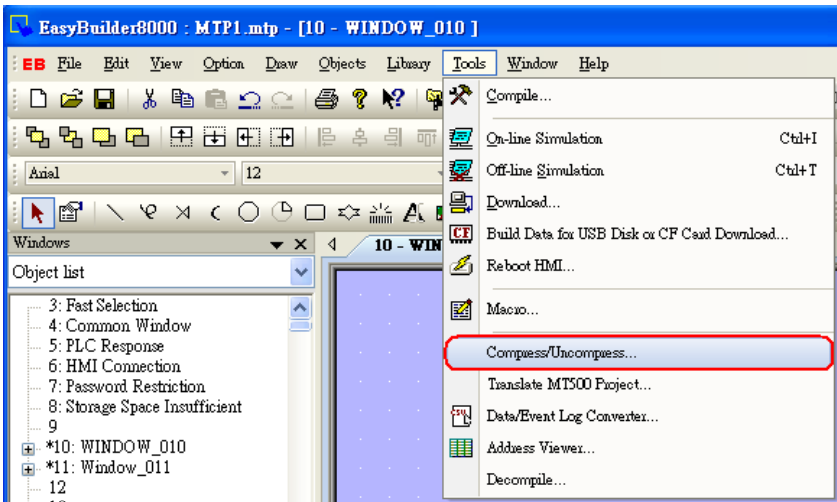Open the Draw menu
The height and width of the screenshot is (502, 837).
pyautogui.click(x=281, y=64)
